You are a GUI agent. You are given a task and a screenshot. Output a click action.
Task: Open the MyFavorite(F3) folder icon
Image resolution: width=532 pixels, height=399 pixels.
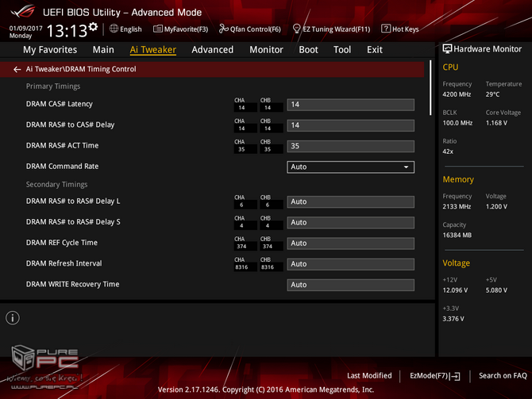tap(158, 29)
